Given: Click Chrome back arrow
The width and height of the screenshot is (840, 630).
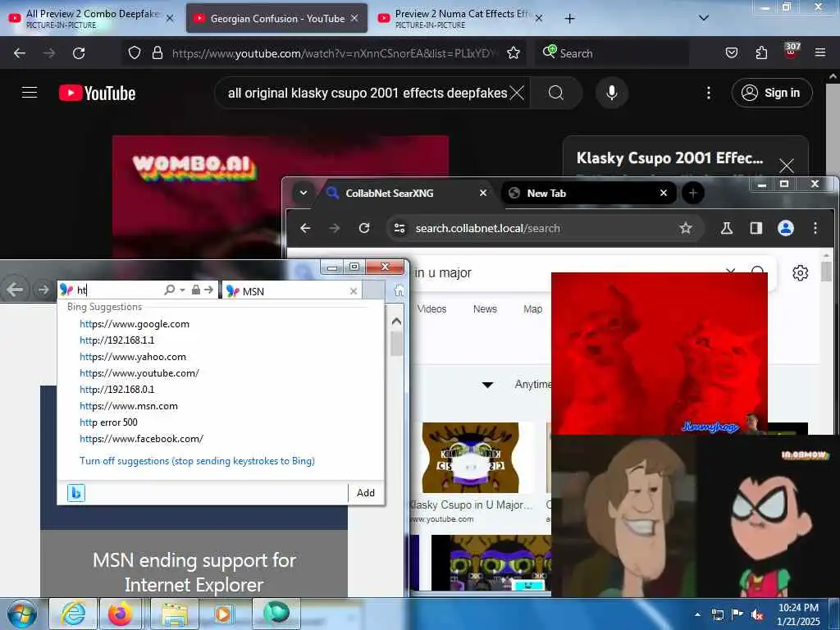Looking at the screenshot, I should 305,228.
